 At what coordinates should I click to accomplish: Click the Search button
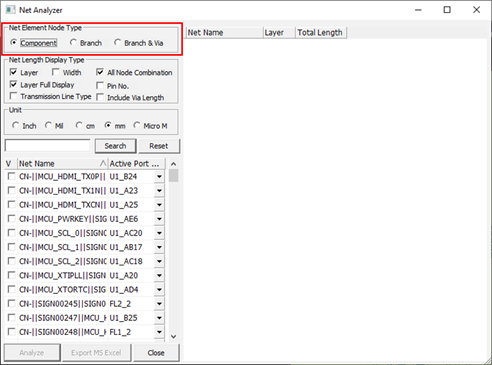(x=115, y=146)
